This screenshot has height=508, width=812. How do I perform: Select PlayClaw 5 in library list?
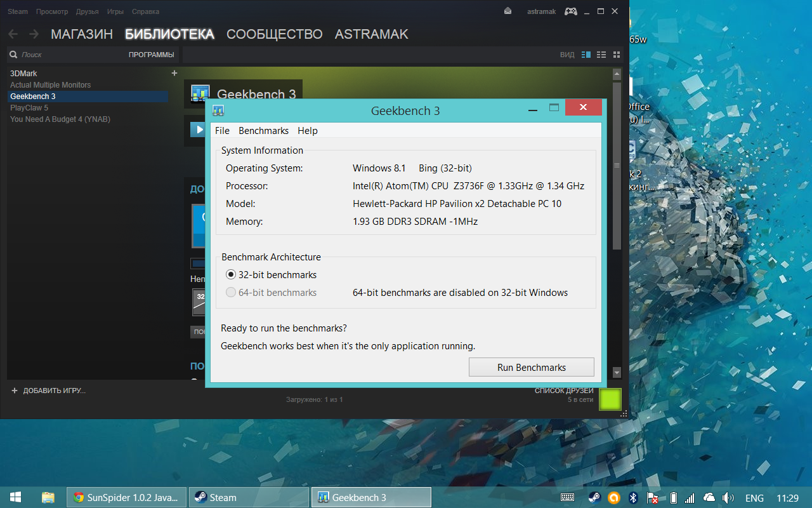[x=29, y=108]
